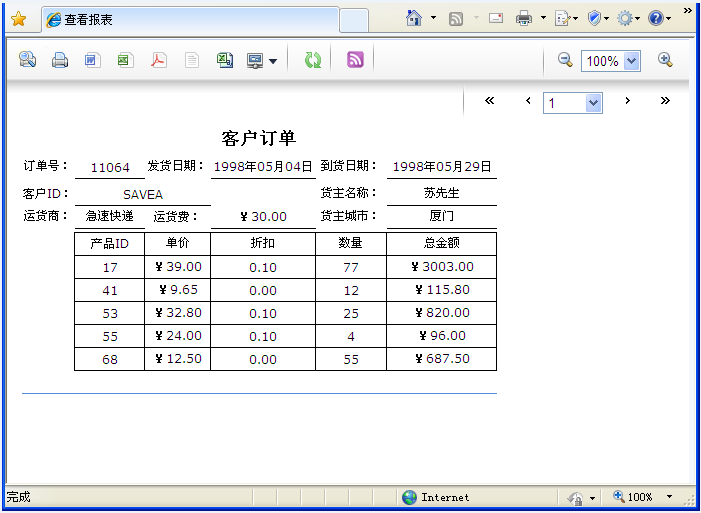The width and height of the screenshot is (701, 513).
Task: Click the total cell ¥820.00
Action: coord(442,313)
